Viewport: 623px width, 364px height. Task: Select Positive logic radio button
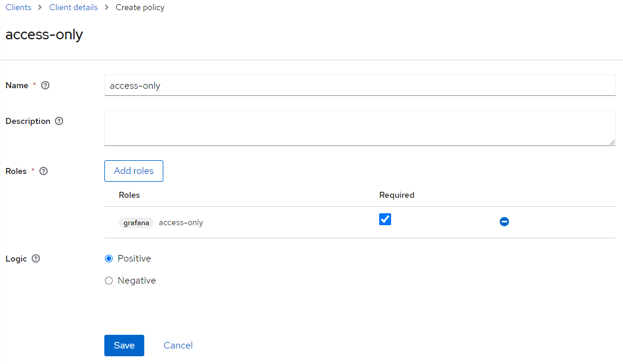109,259
